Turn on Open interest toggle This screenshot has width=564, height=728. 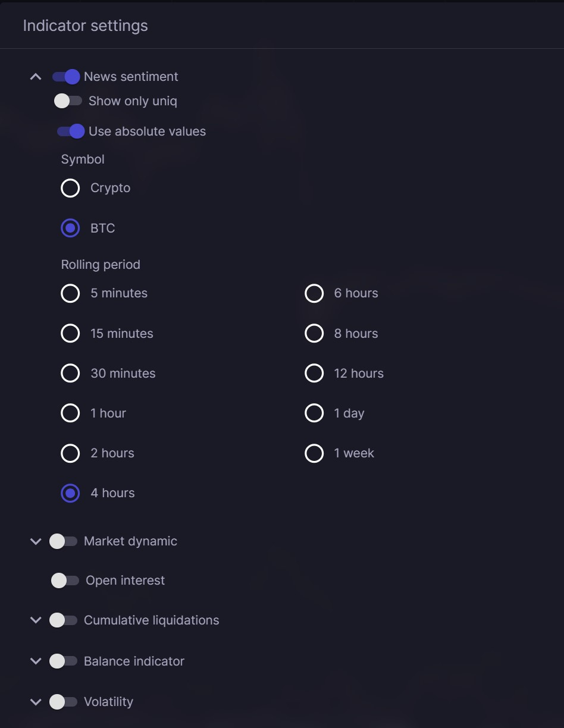pyautogui.click(x=65, y=580)
